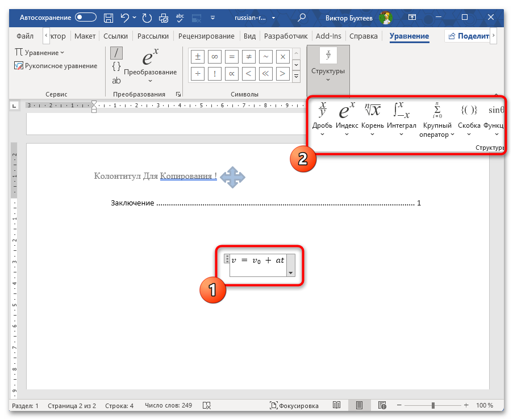Image resolution: width=513 pixels, height=420 pixels.
Task: Insert the plus-minus symbol
Action: click(198, 57)
